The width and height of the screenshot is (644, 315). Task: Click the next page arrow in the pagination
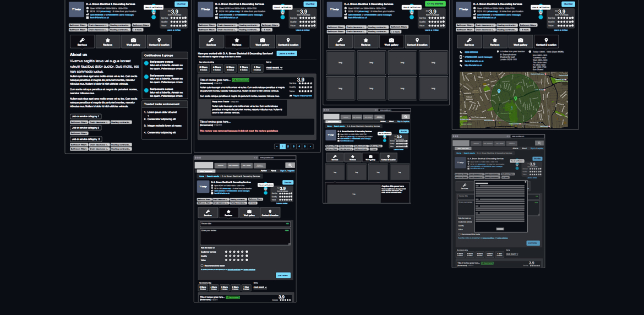click(310, 146)
